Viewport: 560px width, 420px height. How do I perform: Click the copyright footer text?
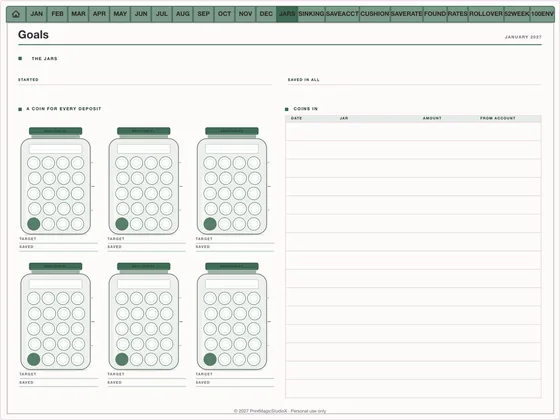click(x=280, y=411)
